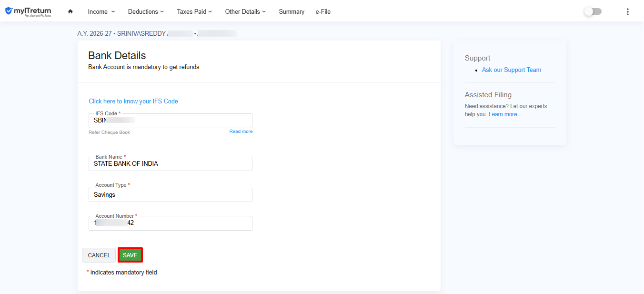Open the e-File page
This screenshot has width=644, height=294.
point(323,11)
